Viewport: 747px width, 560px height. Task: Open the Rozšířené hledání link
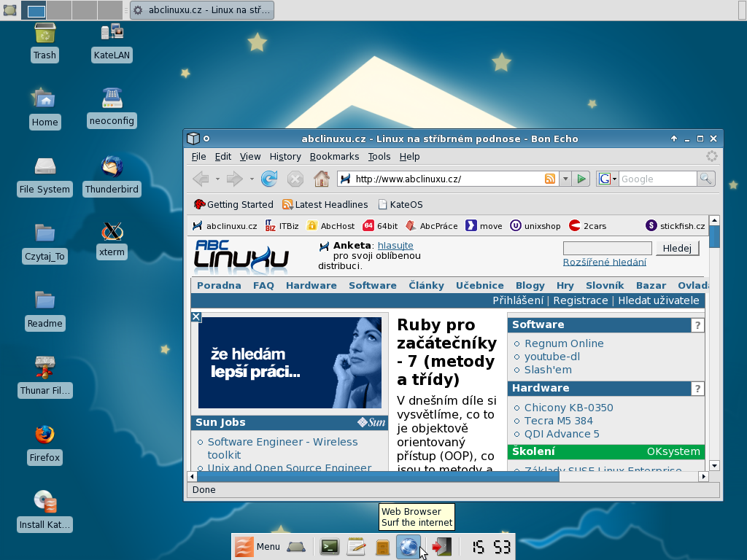(605, 262)
